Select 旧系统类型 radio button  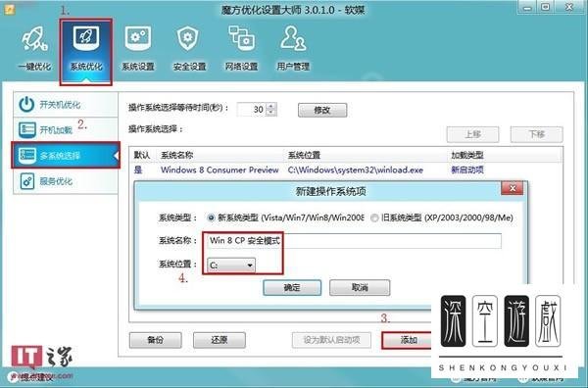tap(374, 218)
